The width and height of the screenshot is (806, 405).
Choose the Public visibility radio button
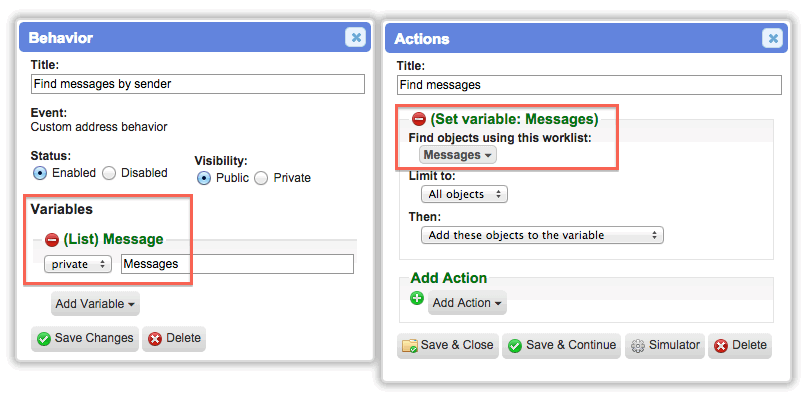pyautogui.click(x=204, y=178)
